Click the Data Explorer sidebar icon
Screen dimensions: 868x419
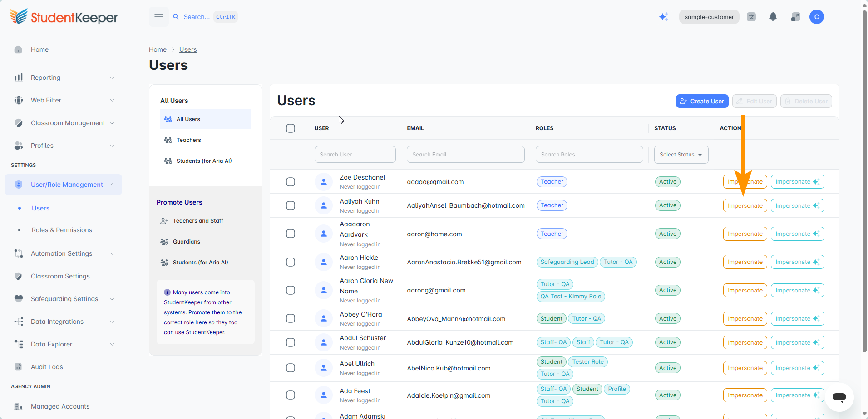[x=19, y=344]
